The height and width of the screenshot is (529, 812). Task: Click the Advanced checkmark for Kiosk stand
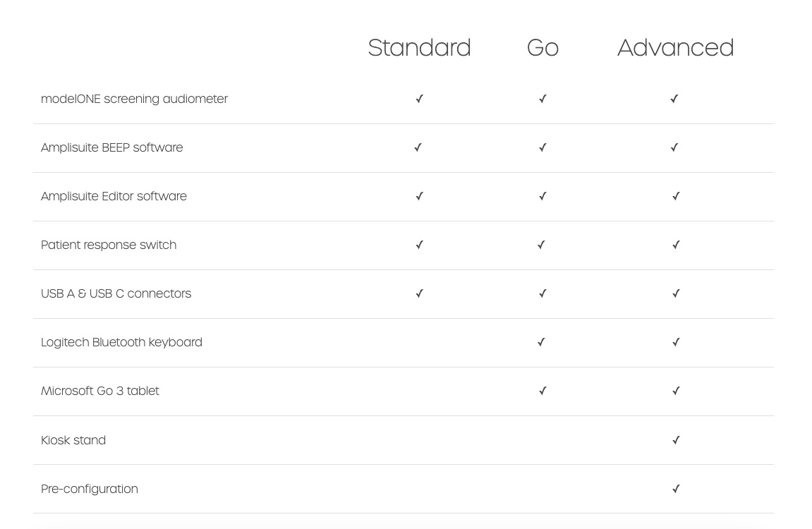[676, 440]
